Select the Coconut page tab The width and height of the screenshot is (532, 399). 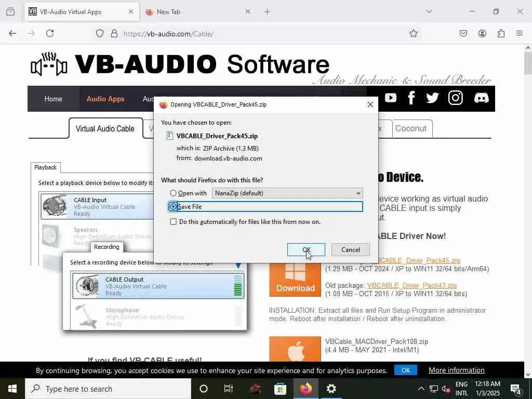click(x=410, y=129)
